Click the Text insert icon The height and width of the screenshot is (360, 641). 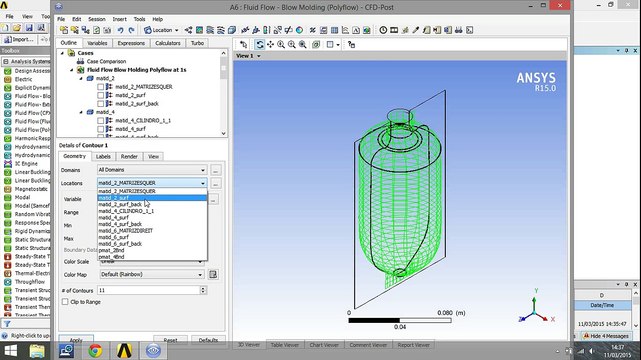point(356,30)
